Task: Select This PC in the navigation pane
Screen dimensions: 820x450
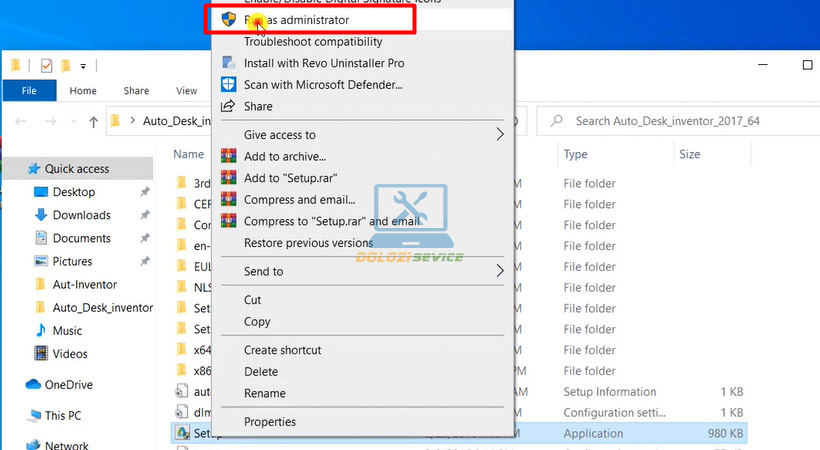Action: (x=63, y=415)
